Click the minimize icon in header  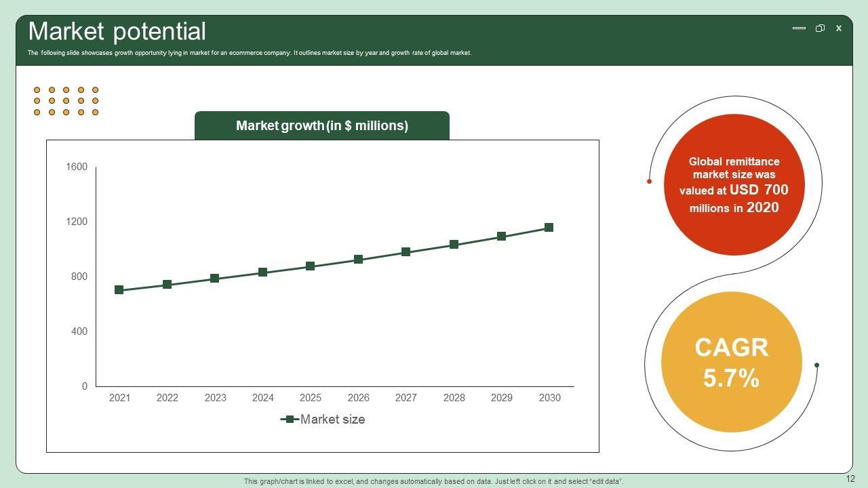point(799,28)
